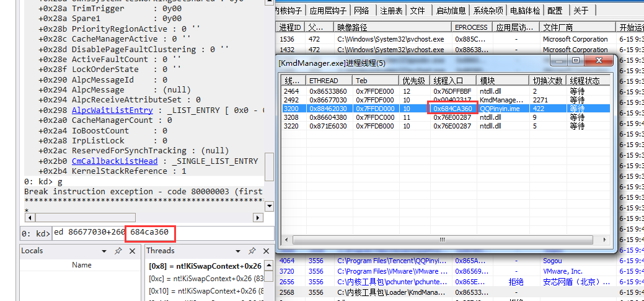Sort threads by 优先级 column header

tap(413, 81)
